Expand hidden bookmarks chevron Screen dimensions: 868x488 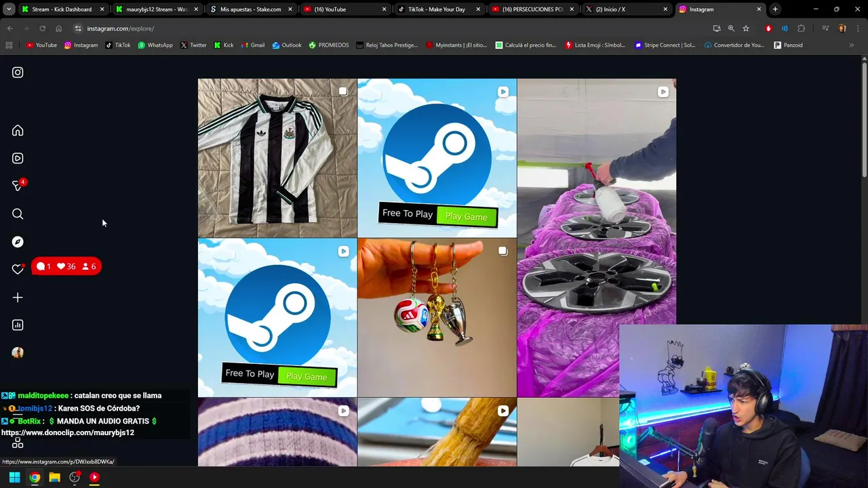851,45
